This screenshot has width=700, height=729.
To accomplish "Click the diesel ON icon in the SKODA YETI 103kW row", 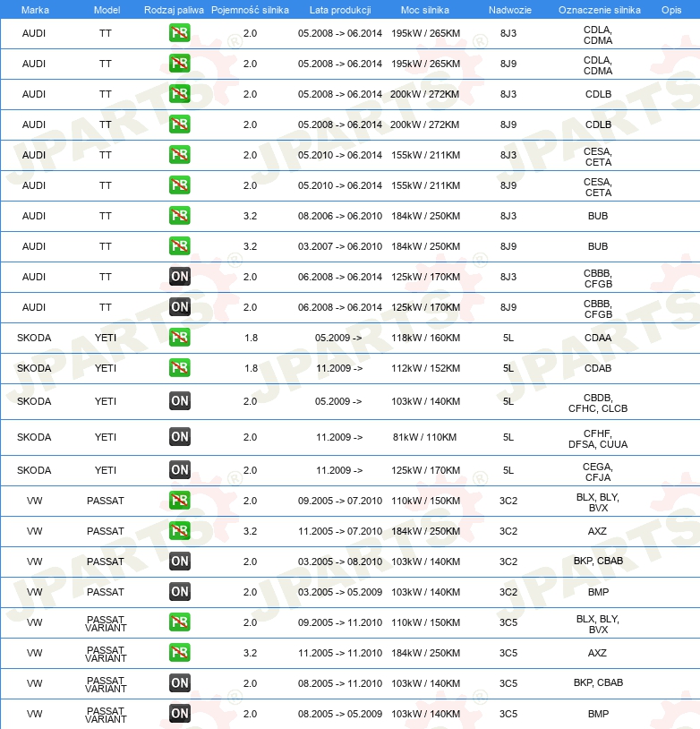I will point(179,400).
